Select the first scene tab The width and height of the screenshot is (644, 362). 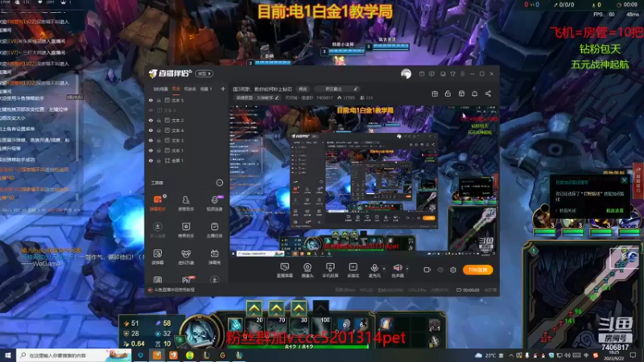(160, 88)
